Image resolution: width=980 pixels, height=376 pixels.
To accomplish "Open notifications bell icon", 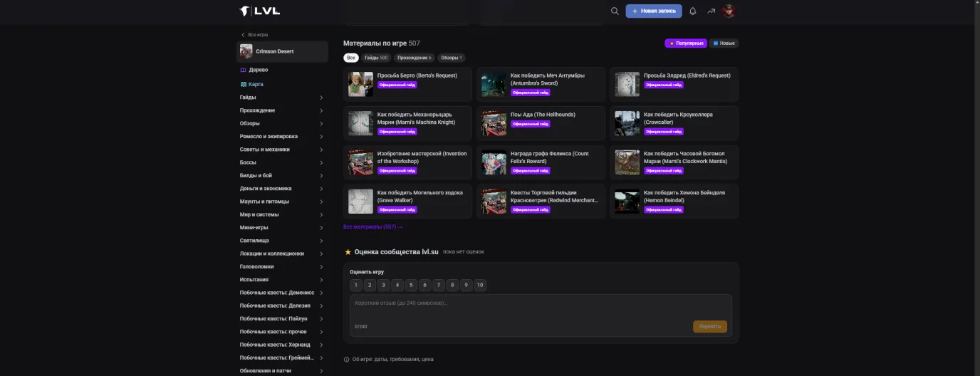I will pyautogui.click(x=693, y=11).
